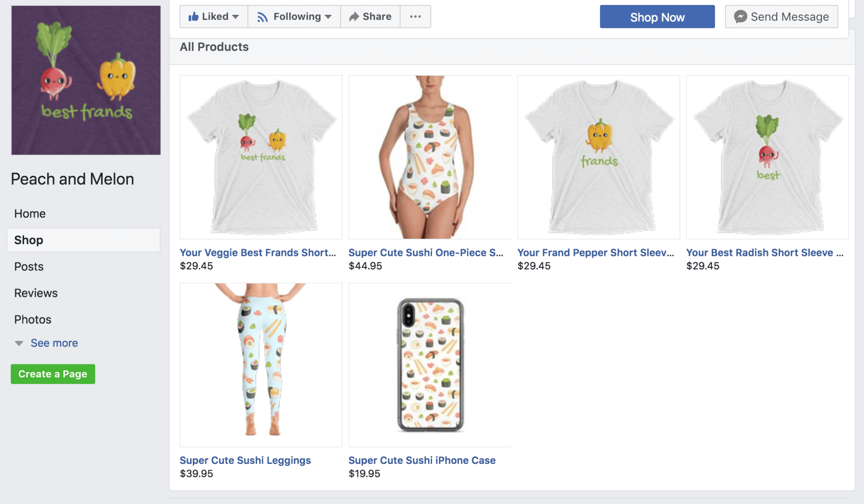Viewport: 864px width, 504px height.
Task: Click the Shop Now button
Action: 657,17
